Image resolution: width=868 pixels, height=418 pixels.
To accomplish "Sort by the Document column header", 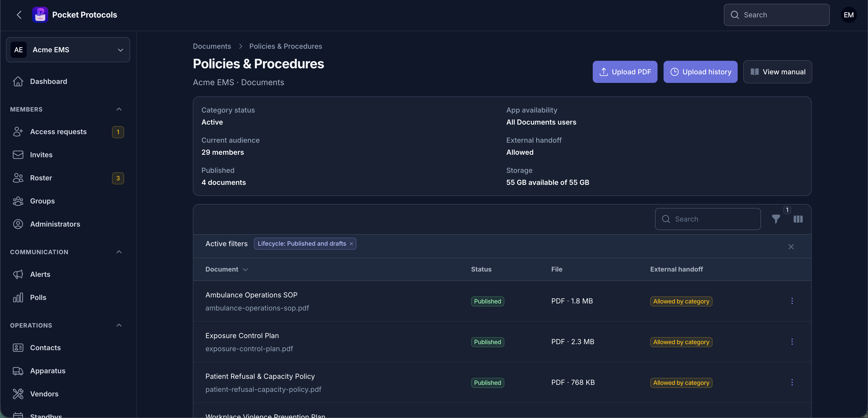I will 227,269.
